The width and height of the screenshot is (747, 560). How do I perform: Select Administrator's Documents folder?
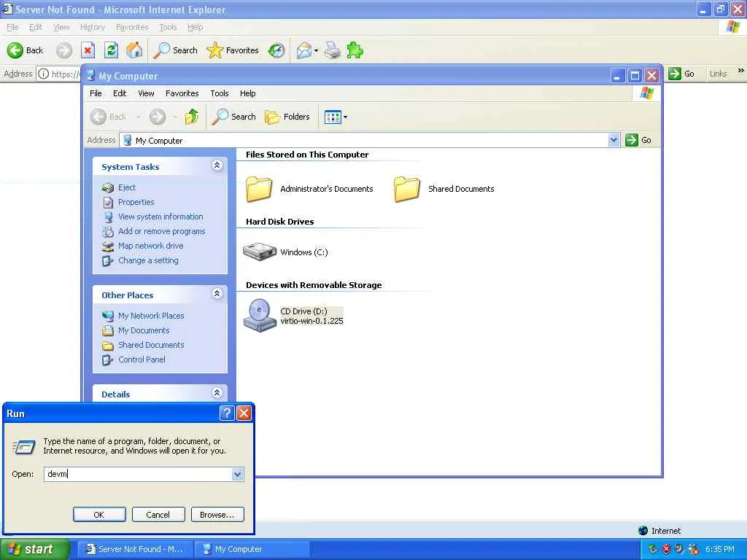309,189
